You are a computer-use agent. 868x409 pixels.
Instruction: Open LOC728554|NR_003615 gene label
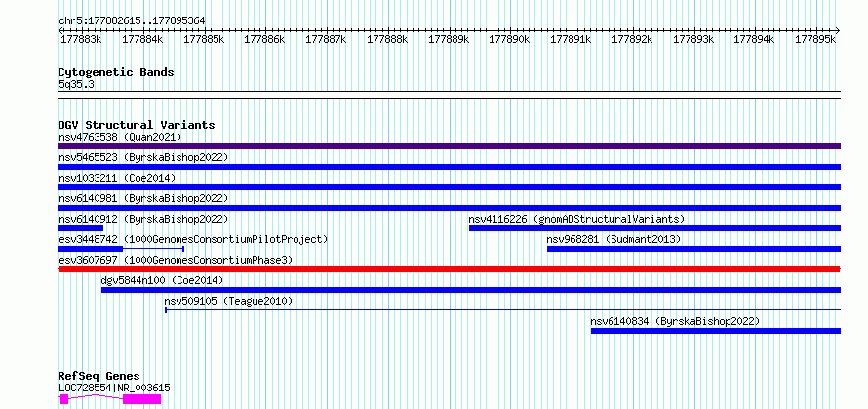114,388
